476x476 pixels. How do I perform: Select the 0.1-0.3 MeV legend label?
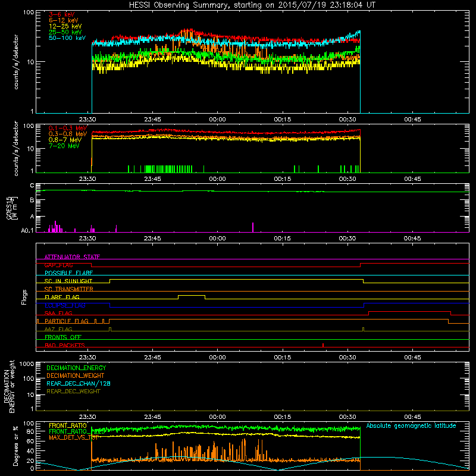point(68,128)
